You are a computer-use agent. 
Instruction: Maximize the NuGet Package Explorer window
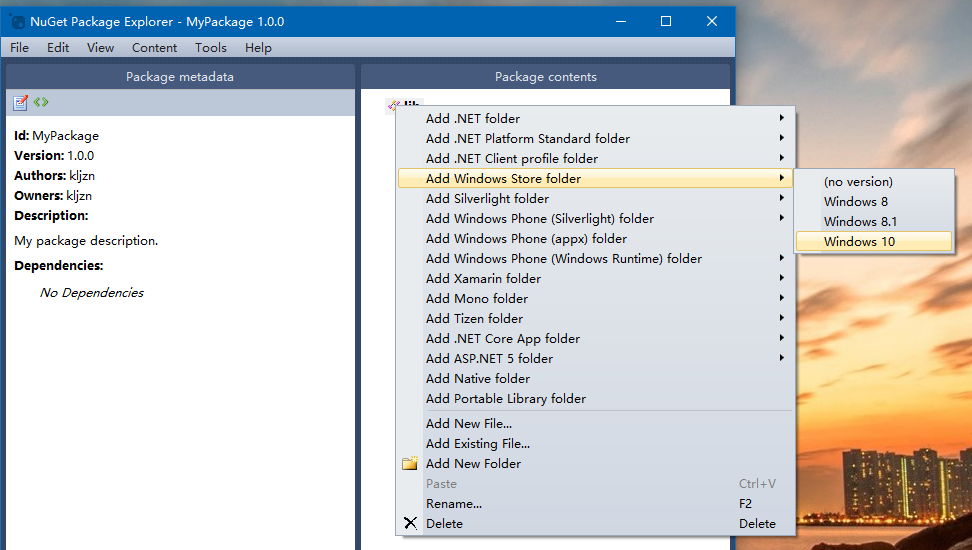(x=666, y=22)
